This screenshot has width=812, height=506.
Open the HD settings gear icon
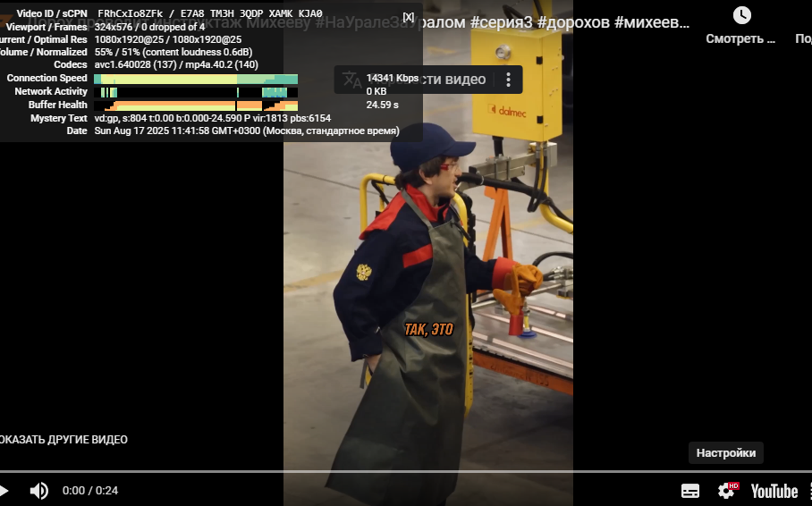(x=726, y=490)
